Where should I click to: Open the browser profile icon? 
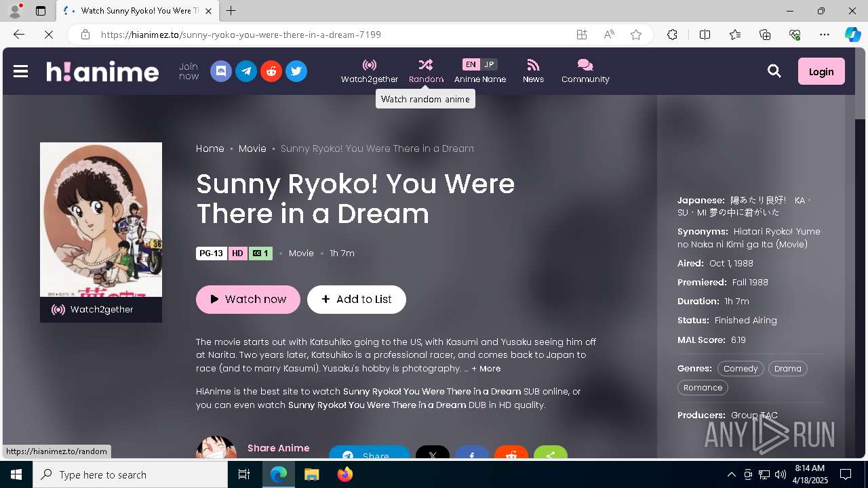(x=15, y=11)
